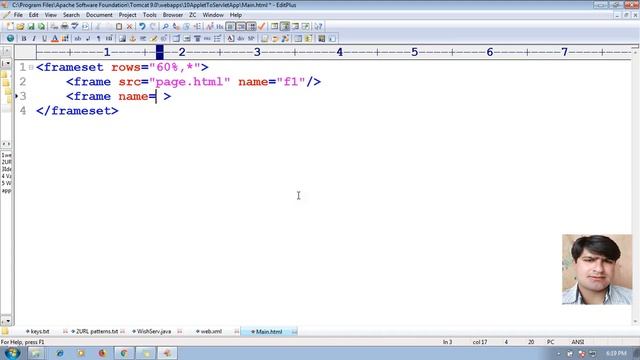Open Chrome from the taskbar
Viewport: 640px width, 360px height.
click(x=124, y=353)
